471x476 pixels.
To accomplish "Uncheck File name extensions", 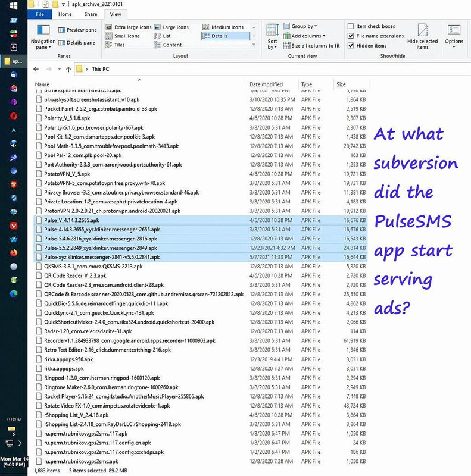I will [376, 36].
